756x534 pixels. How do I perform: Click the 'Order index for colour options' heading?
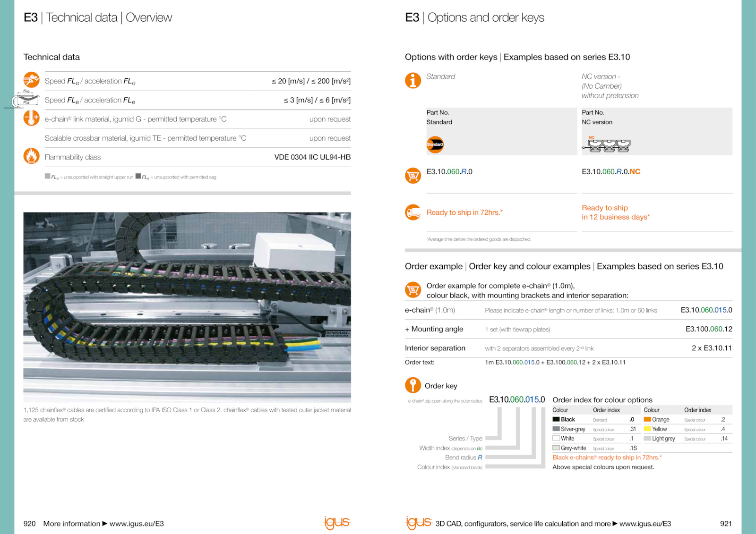point(602,400)
